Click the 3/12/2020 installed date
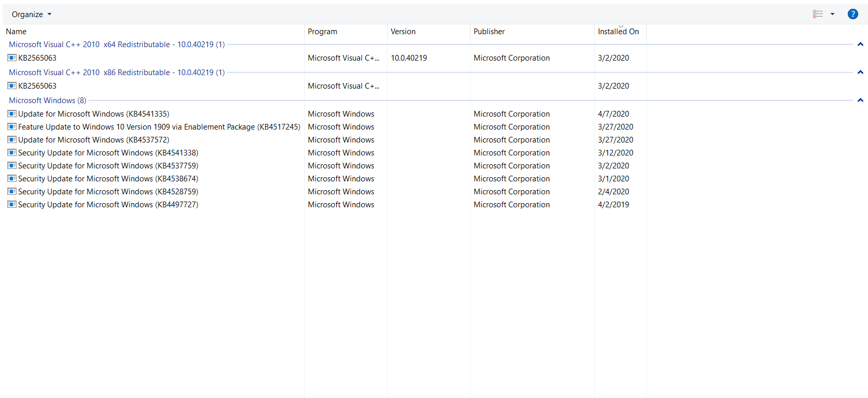 [x=616, y=153]
